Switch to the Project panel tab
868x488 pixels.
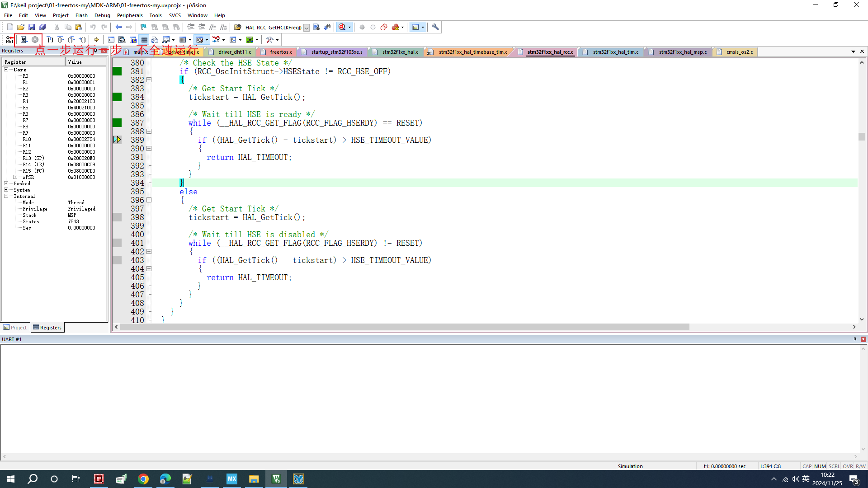tap(15, 328)
